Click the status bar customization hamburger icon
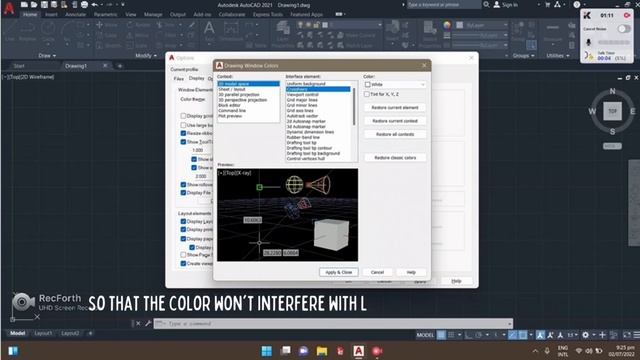 coord(636,335)
